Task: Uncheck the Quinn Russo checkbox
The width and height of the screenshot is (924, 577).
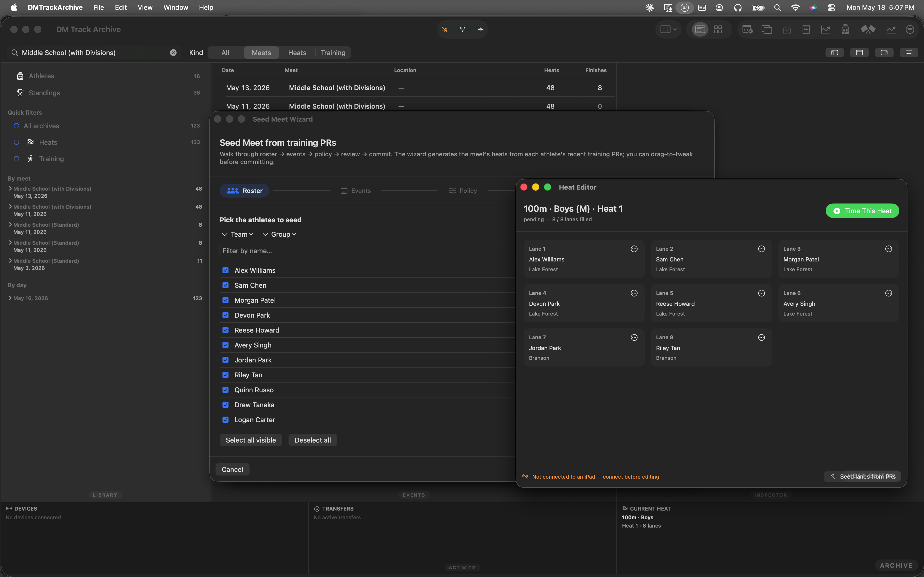Action: pyautogui.click(x=226, y=390)
